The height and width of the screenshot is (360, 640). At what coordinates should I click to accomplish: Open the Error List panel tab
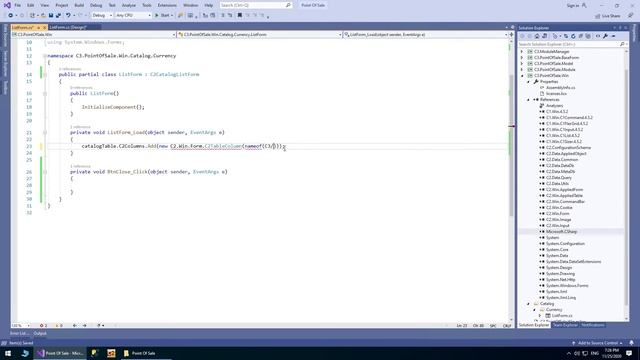click(19, 333)
